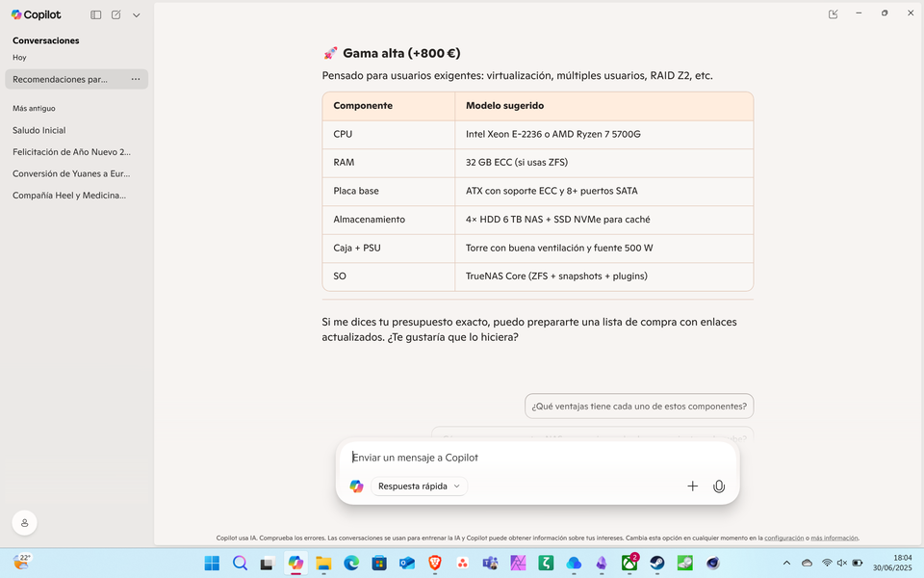Start a new chat with the compose icon
The image size is (924, 578).
click(x=116, y=15)
